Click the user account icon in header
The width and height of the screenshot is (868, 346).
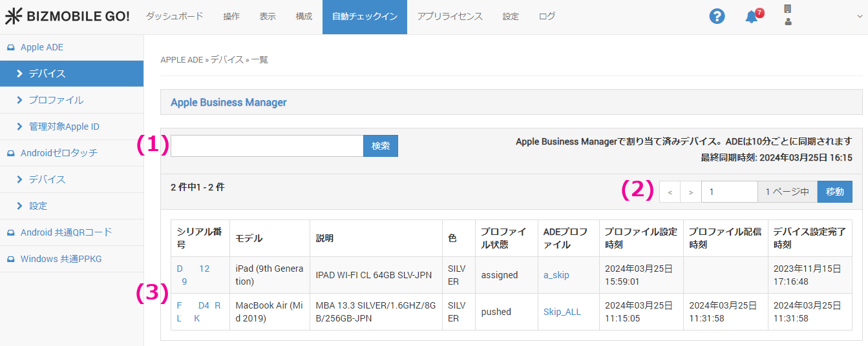coord(788,22)
